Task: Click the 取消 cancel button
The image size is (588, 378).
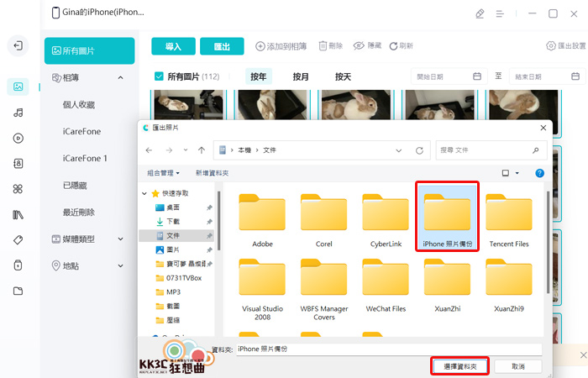Action: [518, 366]
